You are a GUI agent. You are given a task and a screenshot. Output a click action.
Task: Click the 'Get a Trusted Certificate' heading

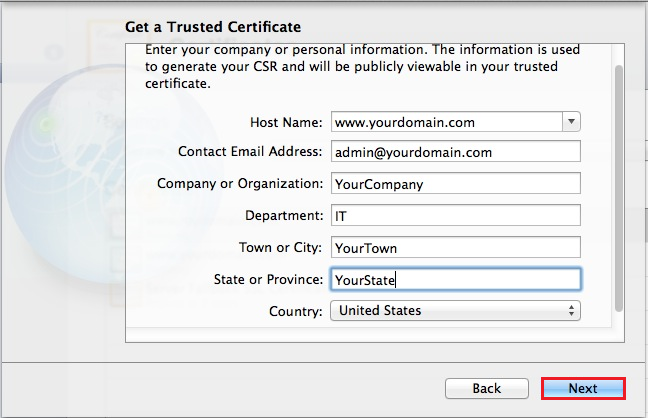[213, 26]
